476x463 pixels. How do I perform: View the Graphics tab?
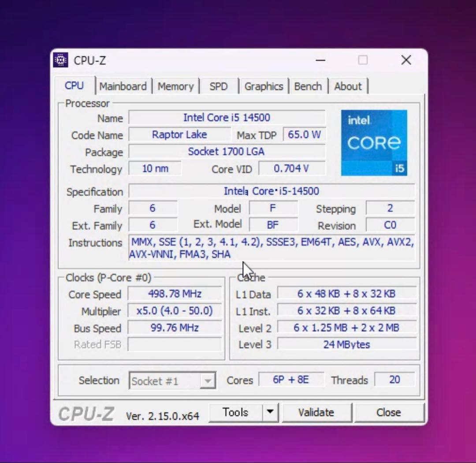pos(264,86)
